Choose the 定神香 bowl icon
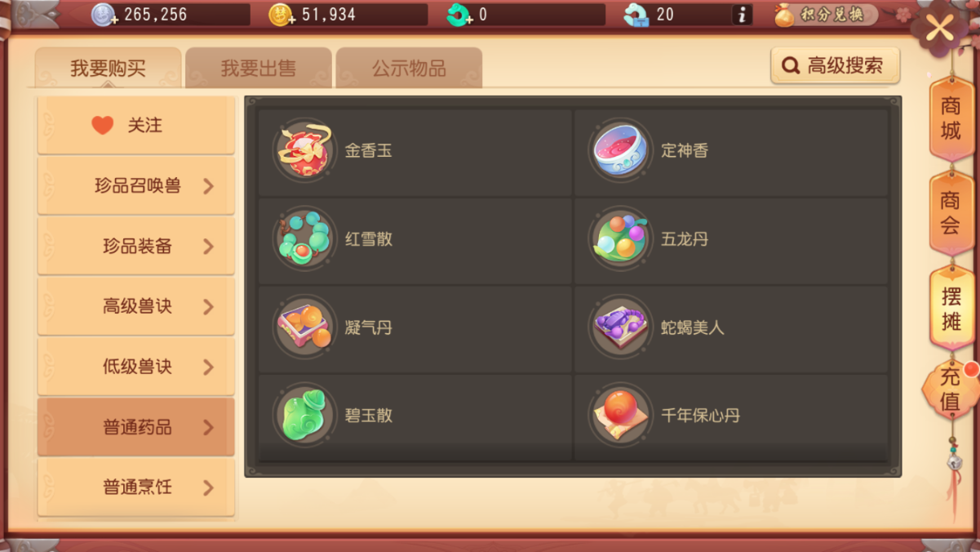 [620, 150]
